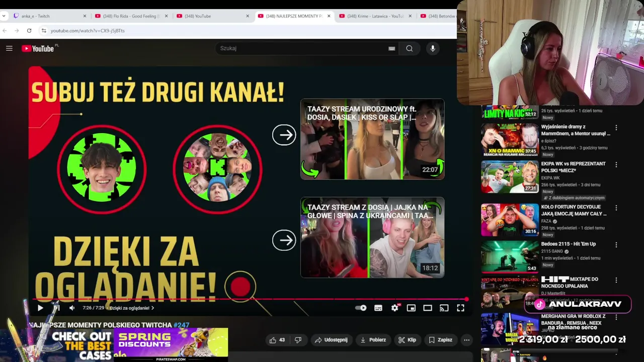Play the video with the play button

[40, 308]
